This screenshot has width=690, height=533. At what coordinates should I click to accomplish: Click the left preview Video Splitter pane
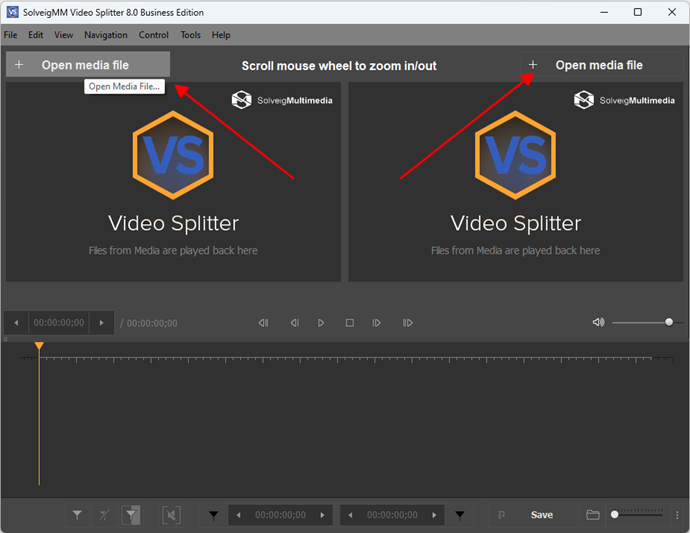(x=173, y=182)
